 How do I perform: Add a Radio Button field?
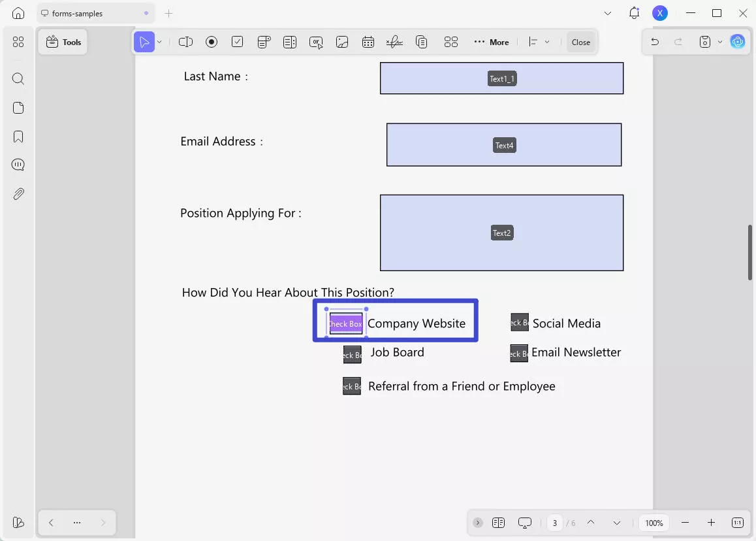point(212,42)
